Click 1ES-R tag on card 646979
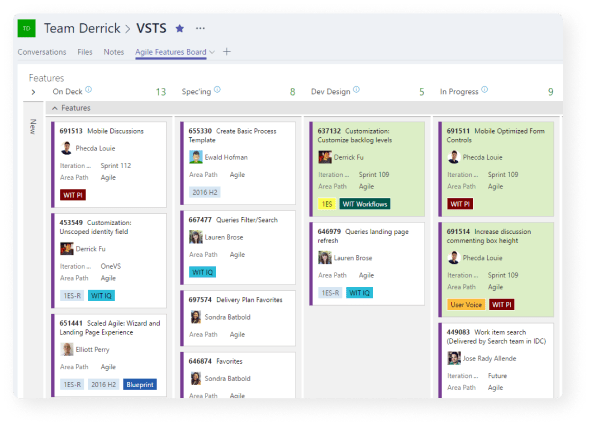 point(330,293)
